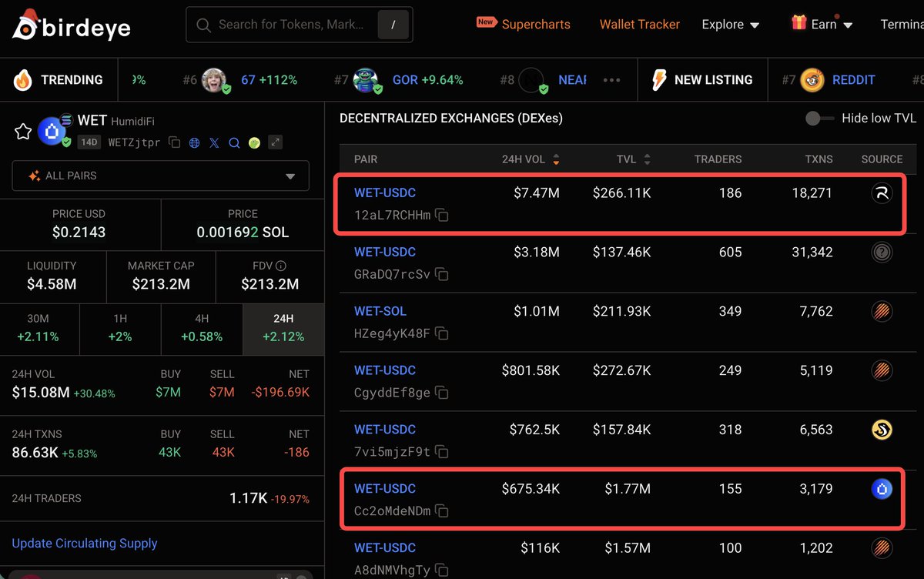Click the 24H TRADERS 1.17K value
The height and width of the screenshot is (579, 924).
click(x=248, y=499)
